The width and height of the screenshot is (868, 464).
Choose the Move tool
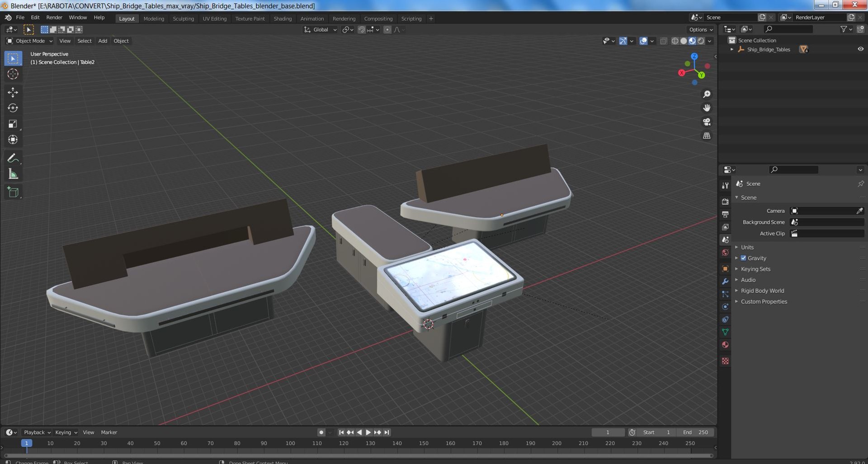(x=13, y=92)
